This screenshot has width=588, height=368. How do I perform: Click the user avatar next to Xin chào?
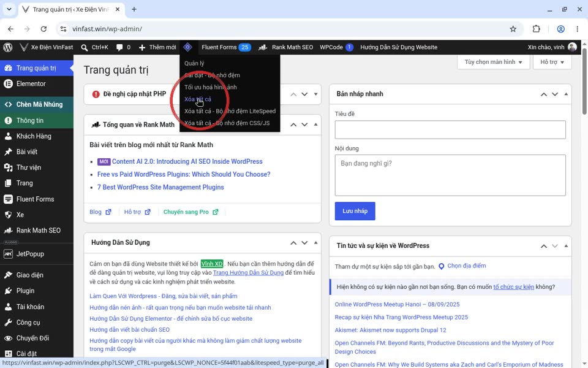pos(572,47)
